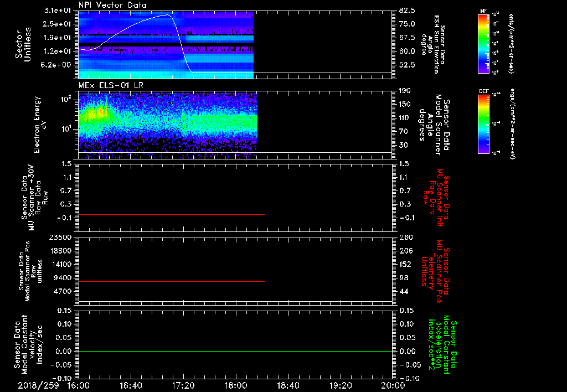The width and height of the screenshot is (567, 392).
Task: Click the 4700 scanner position tick label
Action: click(62, 291)
